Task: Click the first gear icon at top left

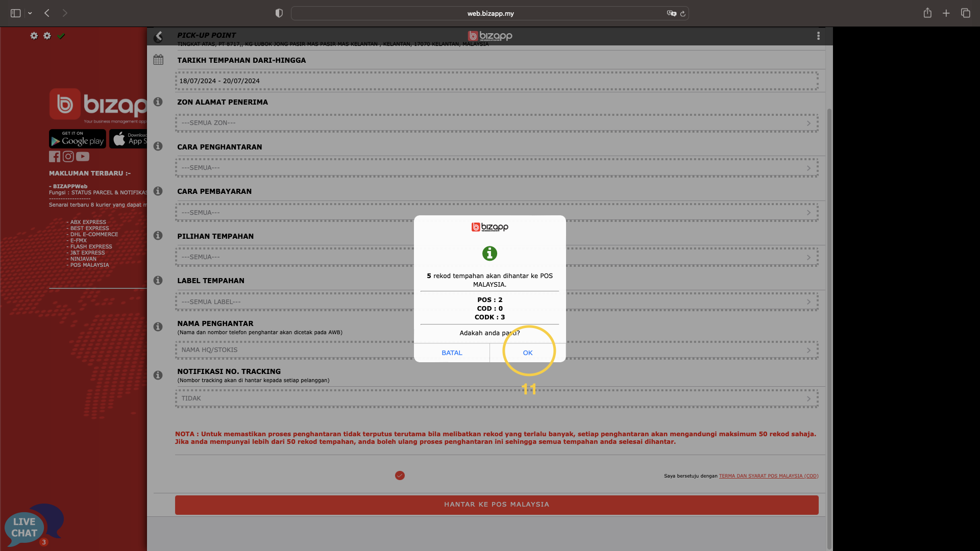Action: coord(34,36)
